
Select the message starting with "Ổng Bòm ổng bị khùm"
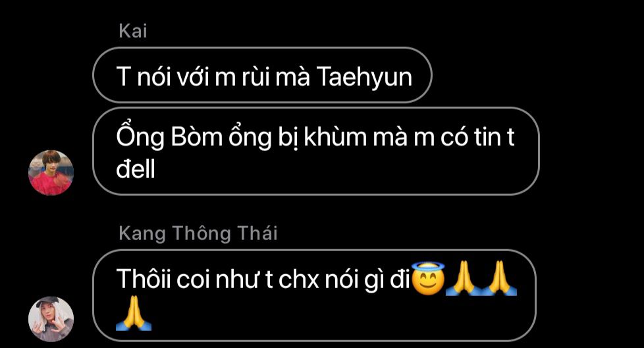316,151
